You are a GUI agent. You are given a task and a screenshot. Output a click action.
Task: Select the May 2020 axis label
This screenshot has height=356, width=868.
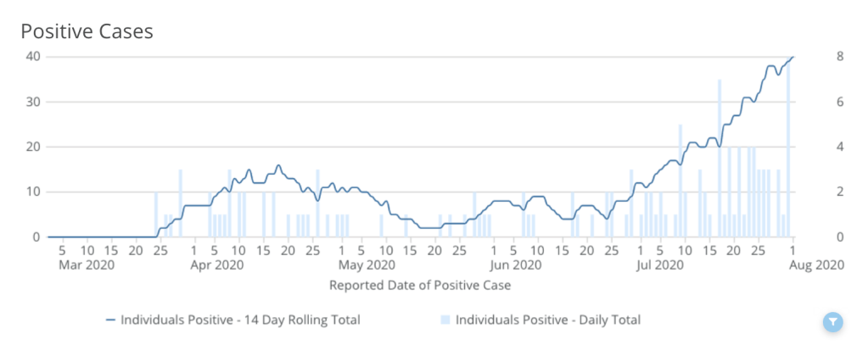tap(363, 265)
